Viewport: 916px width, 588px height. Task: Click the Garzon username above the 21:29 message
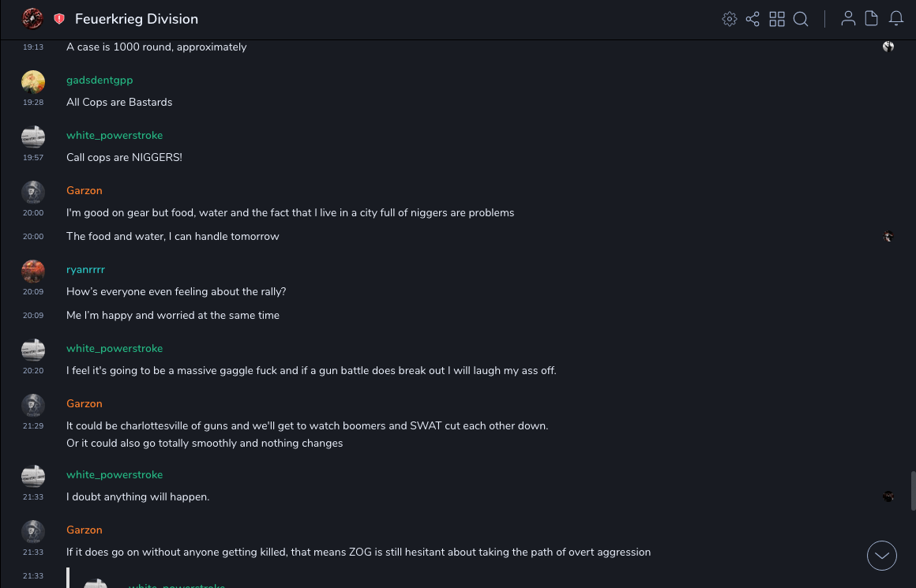pyautogui.click(x=84, y=403)
